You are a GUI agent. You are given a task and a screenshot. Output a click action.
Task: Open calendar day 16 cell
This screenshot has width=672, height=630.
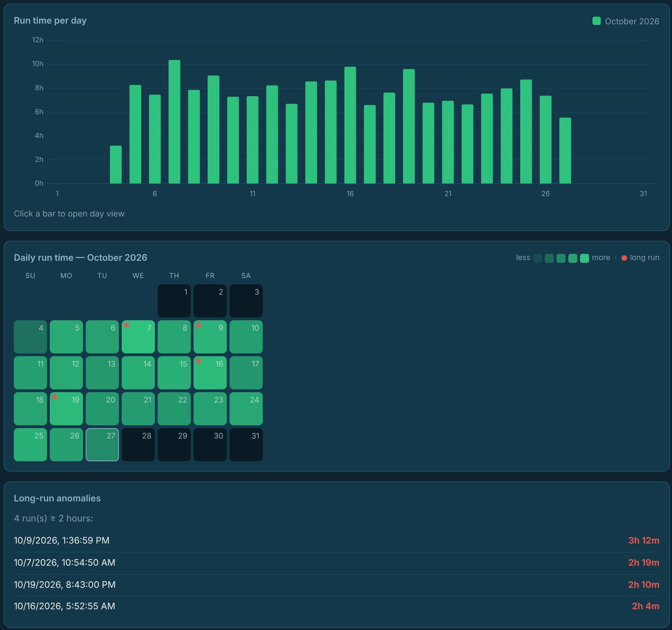[x=210, y=373]
